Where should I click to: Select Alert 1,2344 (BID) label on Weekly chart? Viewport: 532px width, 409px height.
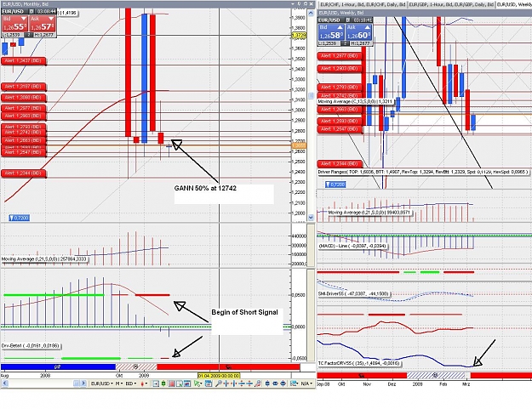(x=340, y=164)
